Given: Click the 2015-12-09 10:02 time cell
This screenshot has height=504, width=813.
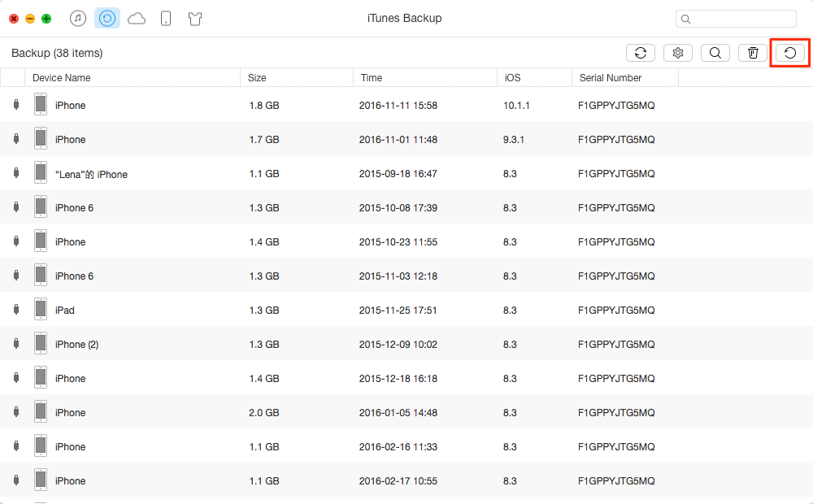Looking at the screenshot, I should pos(398,345).
